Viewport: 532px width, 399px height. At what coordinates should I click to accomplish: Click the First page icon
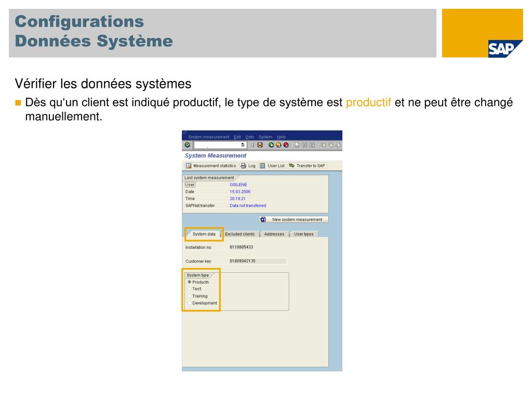coord(323,145)
